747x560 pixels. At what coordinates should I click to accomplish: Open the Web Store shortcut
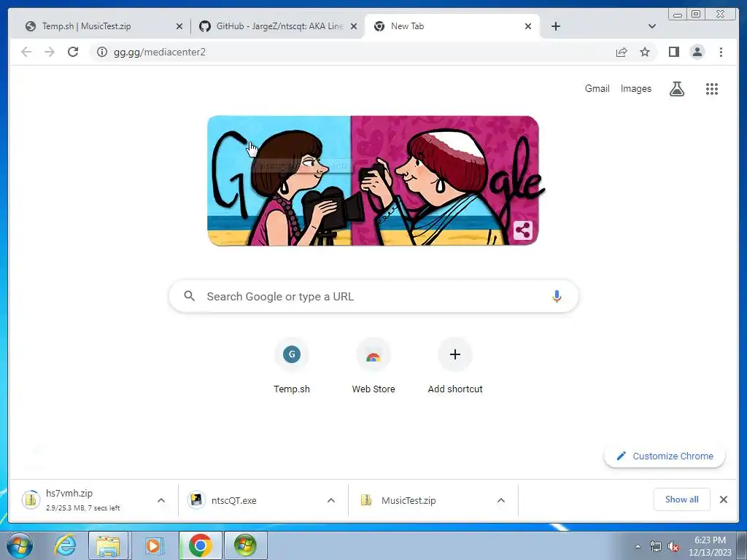point(373,366)
